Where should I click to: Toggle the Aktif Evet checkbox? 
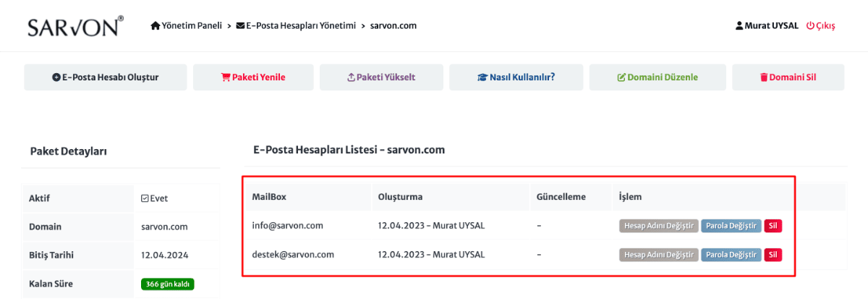pos(145,198)
